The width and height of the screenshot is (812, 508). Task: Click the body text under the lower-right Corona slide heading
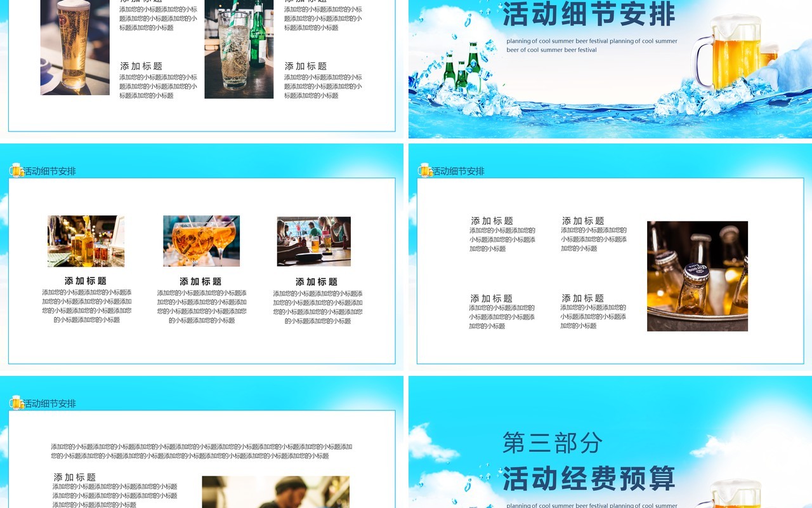(x=593, y=316)
